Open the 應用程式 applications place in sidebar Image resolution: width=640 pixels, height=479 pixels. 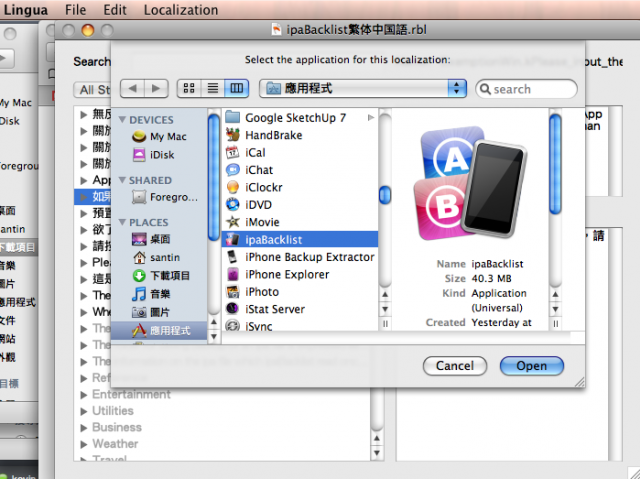pos(159,330)
